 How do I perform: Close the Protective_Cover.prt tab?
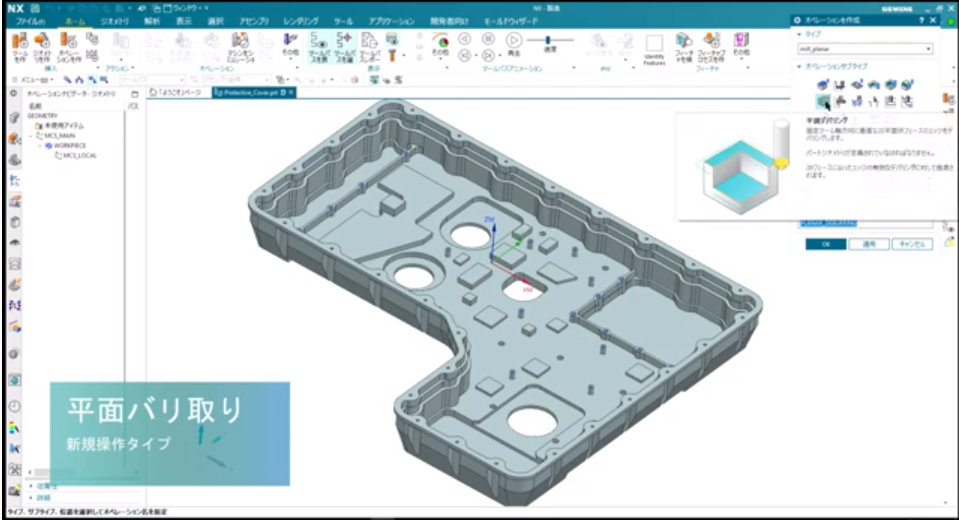[292, 92]
